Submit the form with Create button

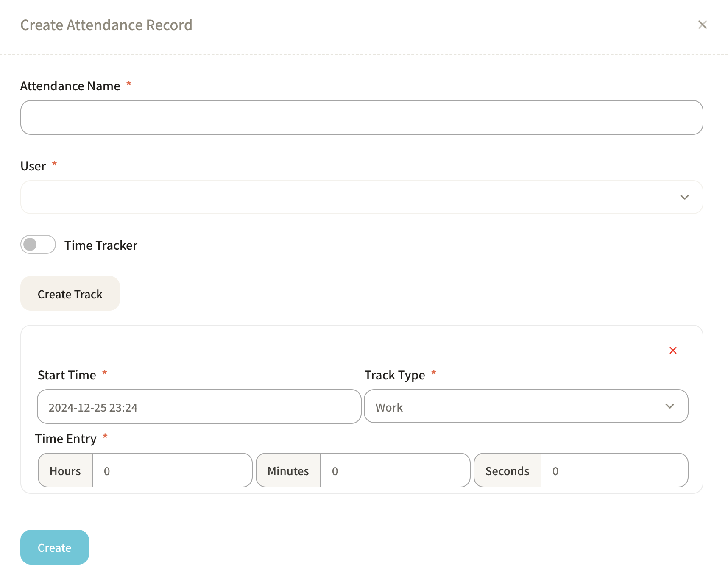click(55, 547)
